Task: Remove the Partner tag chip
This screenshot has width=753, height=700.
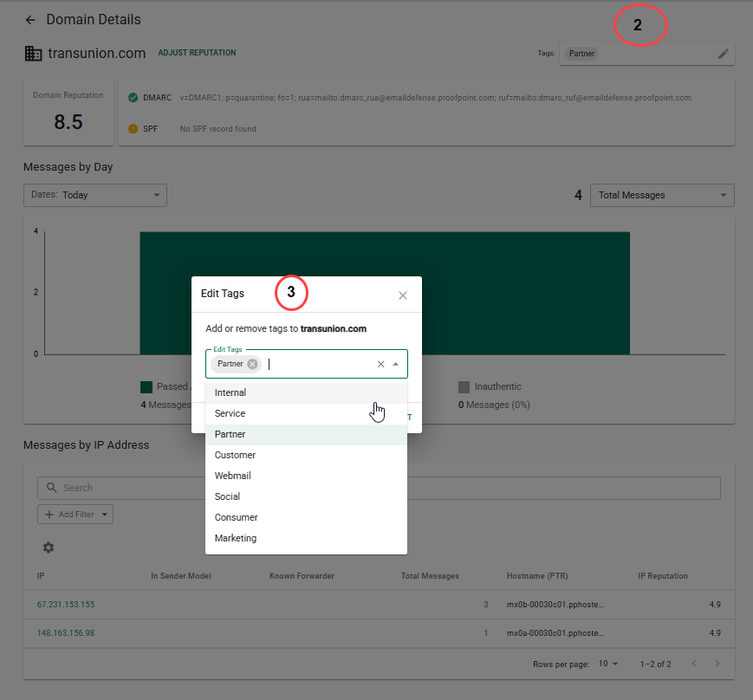Action: tap(251, 364)
